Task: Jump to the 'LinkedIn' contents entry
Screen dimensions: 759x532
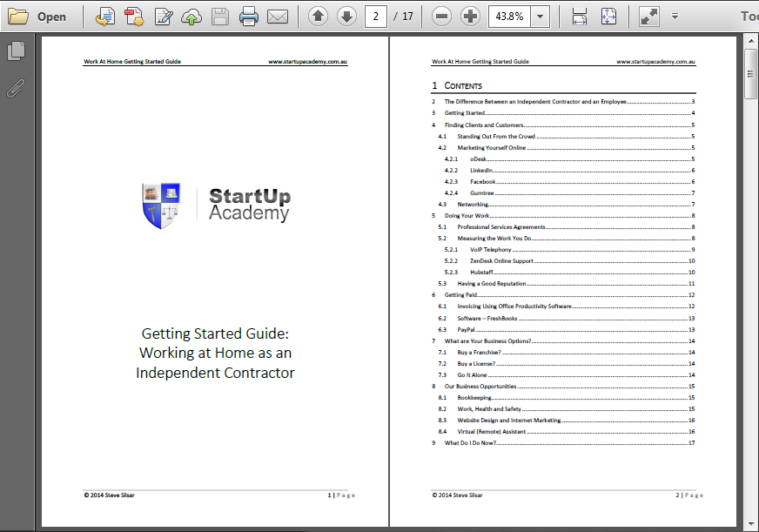Action: coord(570,171)
